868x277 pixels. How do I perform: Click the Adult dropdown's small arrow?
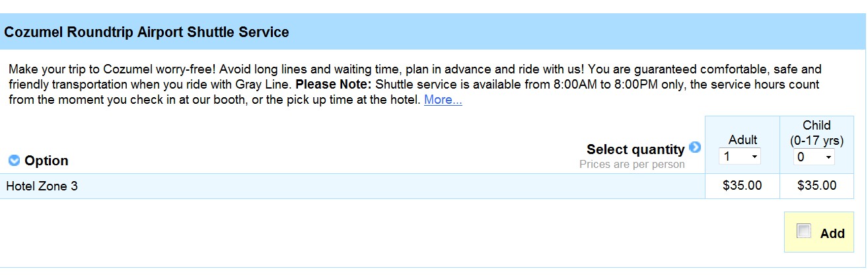coord(754,157)
